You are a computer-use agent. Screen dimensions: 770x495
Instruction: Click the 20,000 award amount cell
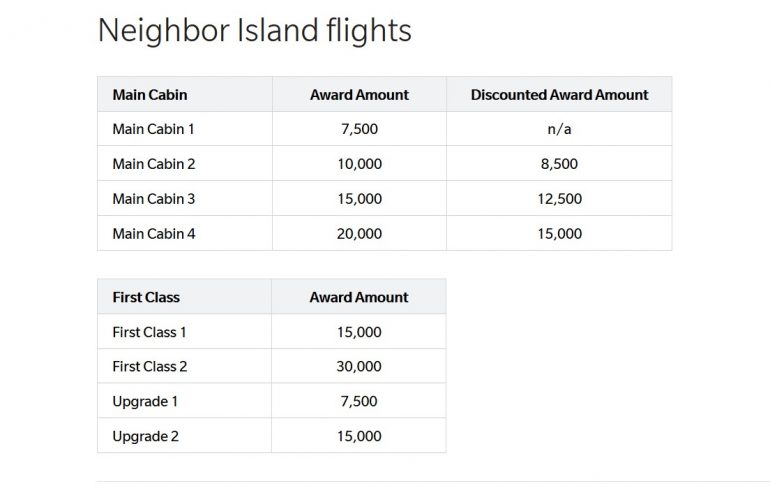(359, 234)
